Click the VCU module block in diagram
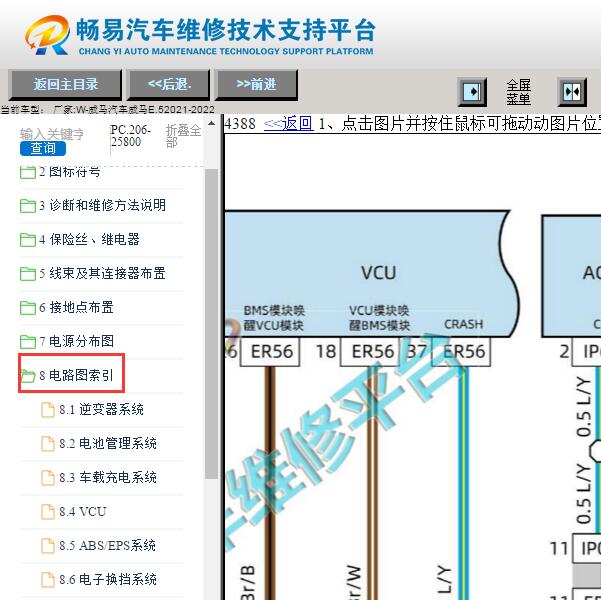 pos(371,273)
